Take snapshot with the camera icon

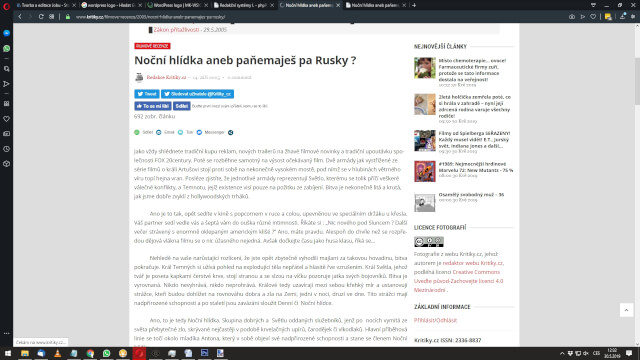coord(571,17)
